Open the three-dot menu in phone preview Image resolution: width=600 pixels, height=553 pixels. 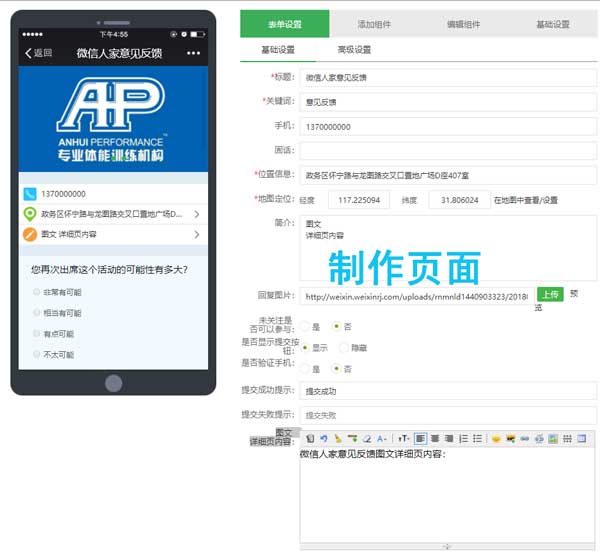coord(193,53)
